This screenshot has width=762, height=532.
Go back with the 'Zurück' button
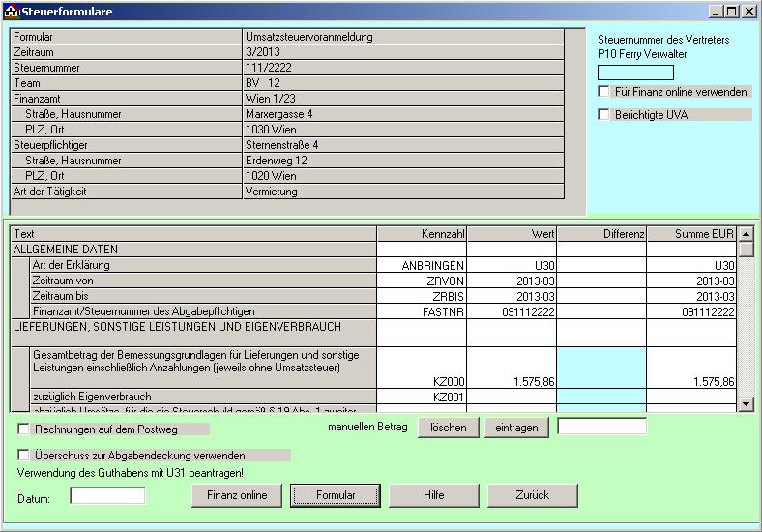(x=532, y=495)
